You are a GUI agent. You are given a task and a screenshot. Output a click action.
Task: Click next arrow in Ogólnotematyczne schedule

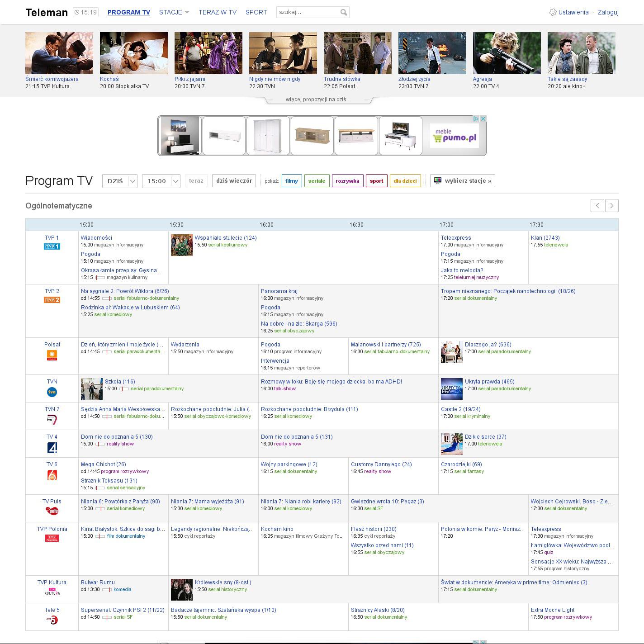coord(611,205)
